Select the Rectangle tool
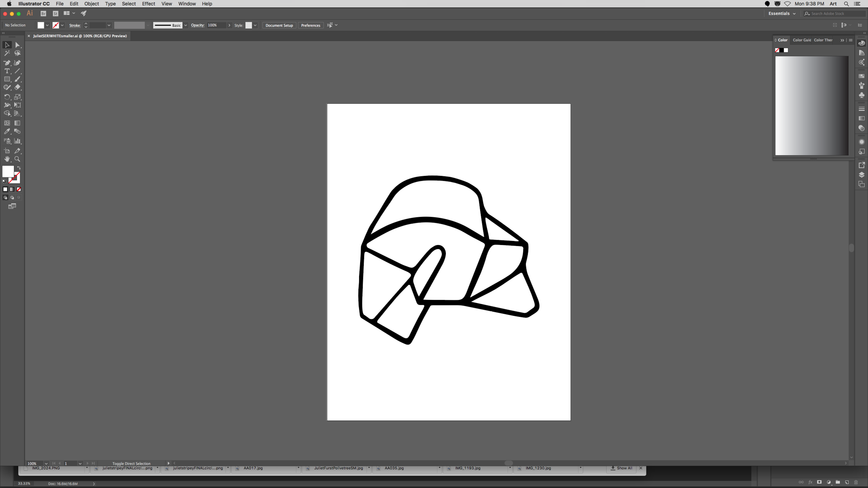 [7, 79]
